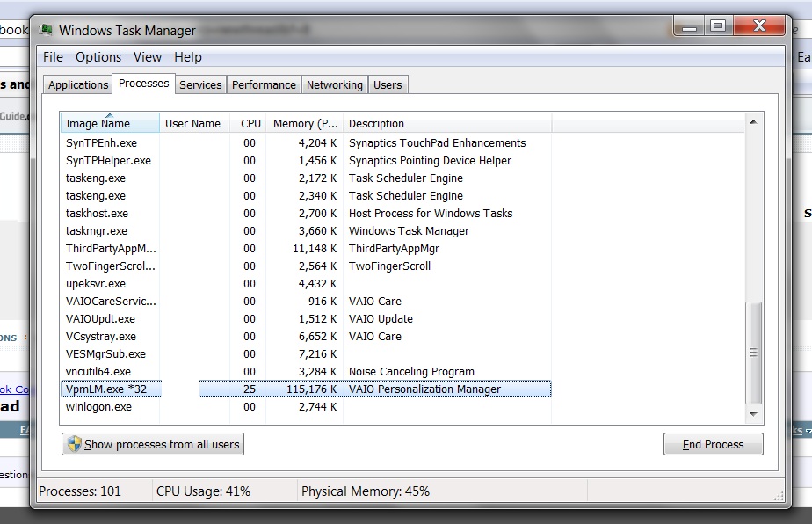Select the taskhost.exe process
Image resolution: width=812 pixels, height=524 pixels.
306,214
